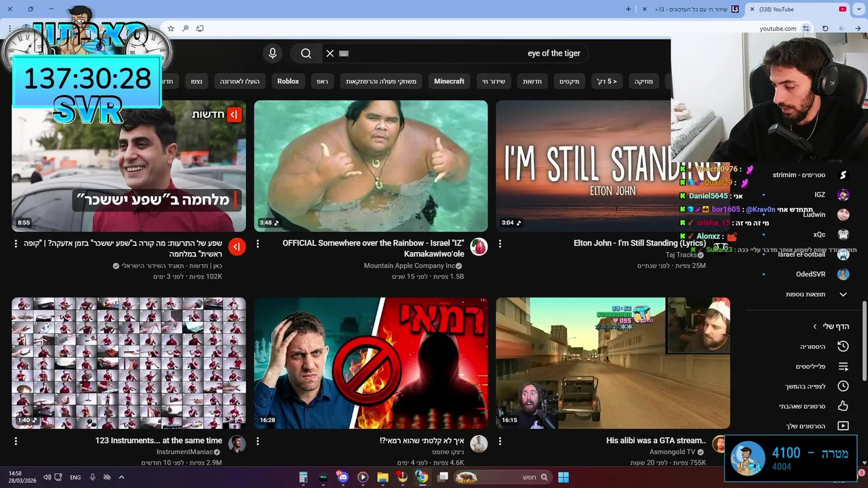The width and height of the screenshot is (868, 488).
Task: Open a new browser tab with plus
Action: pyautogui.click(x=628, y=9)
